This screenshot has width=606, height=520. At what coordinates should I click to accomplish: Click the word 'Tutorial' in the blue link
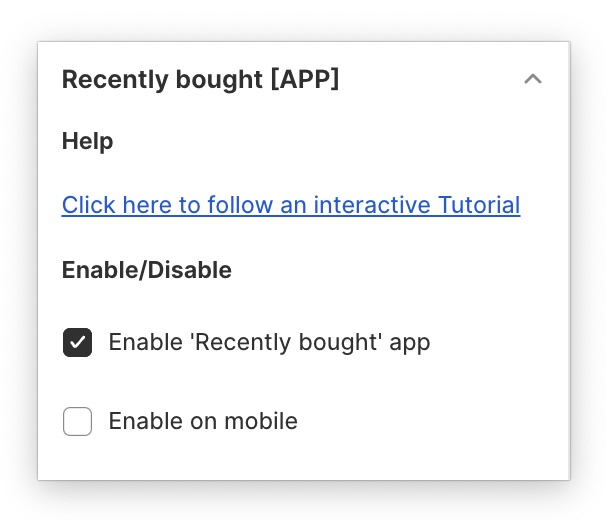(x=478, y=205)
